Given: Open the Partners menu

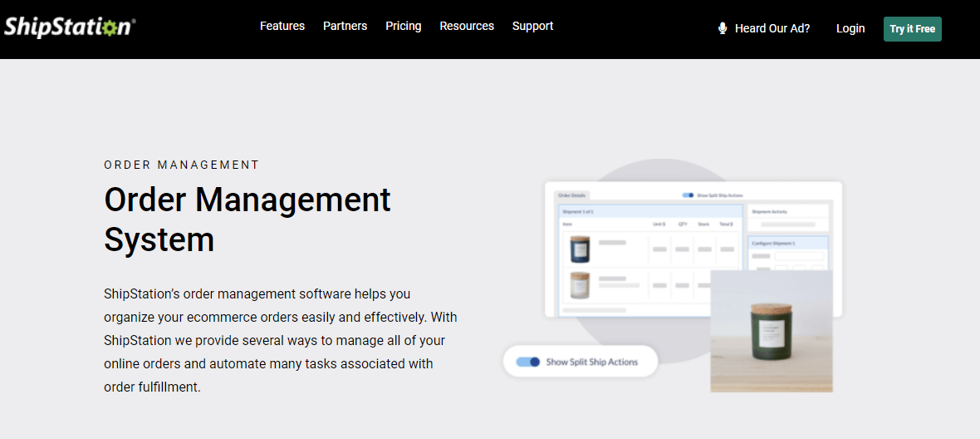Looking at the screenshot, I should (345, 27).
